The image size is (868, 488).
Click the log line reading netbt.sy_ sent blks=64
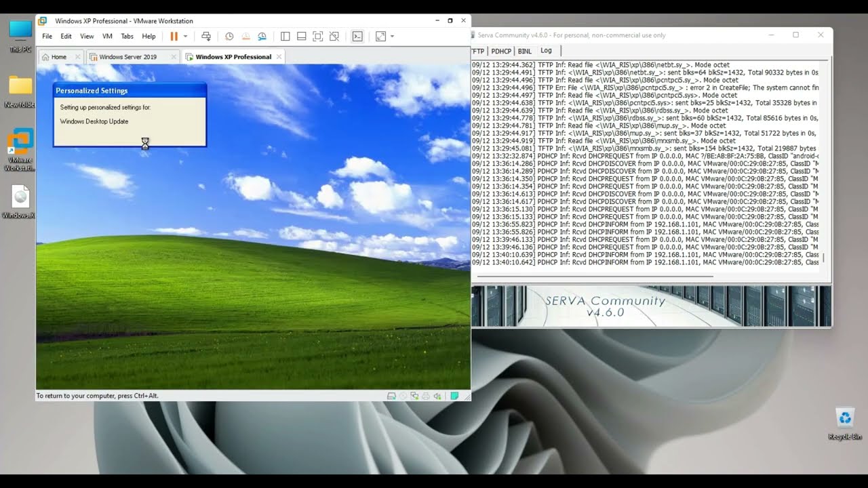tap(645, 73)
